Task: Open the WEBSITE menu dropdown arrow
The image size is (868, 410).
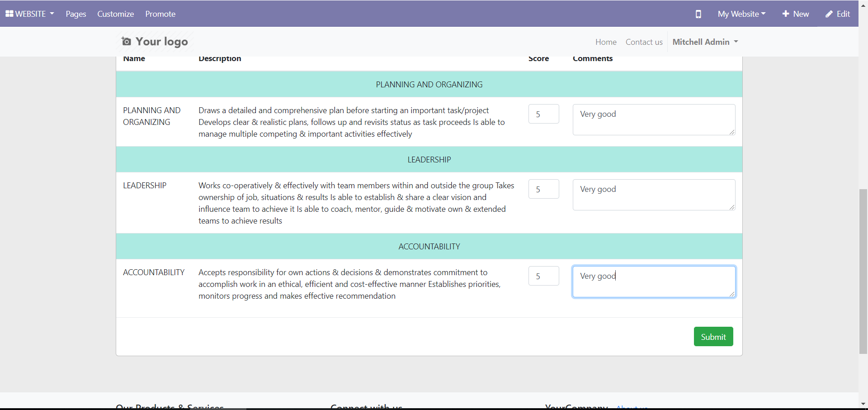Action: point(52,14)
